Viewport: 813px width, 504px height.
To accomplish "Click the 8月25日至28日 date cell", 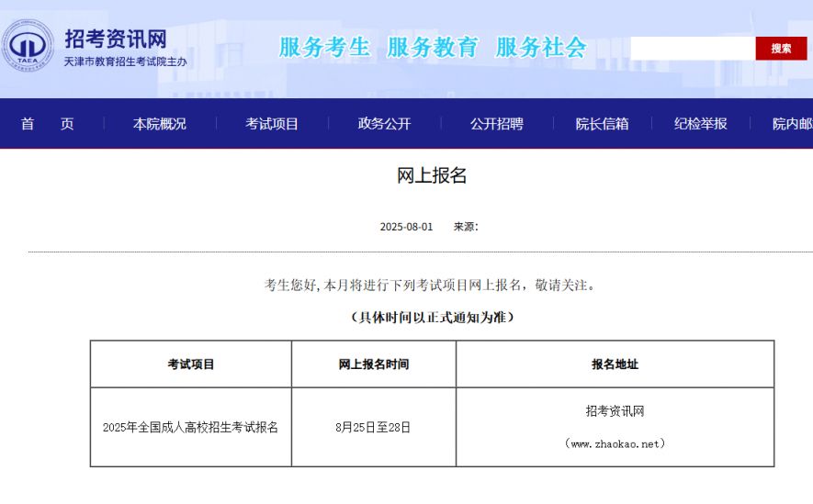I will coord(373,427).
